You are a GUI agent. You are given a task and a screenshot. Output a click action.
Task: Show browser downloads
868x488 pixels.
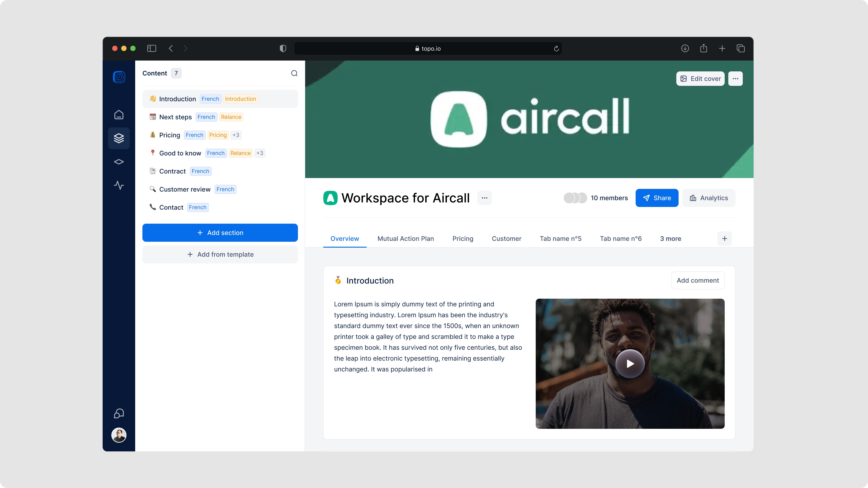coord(685,49)
